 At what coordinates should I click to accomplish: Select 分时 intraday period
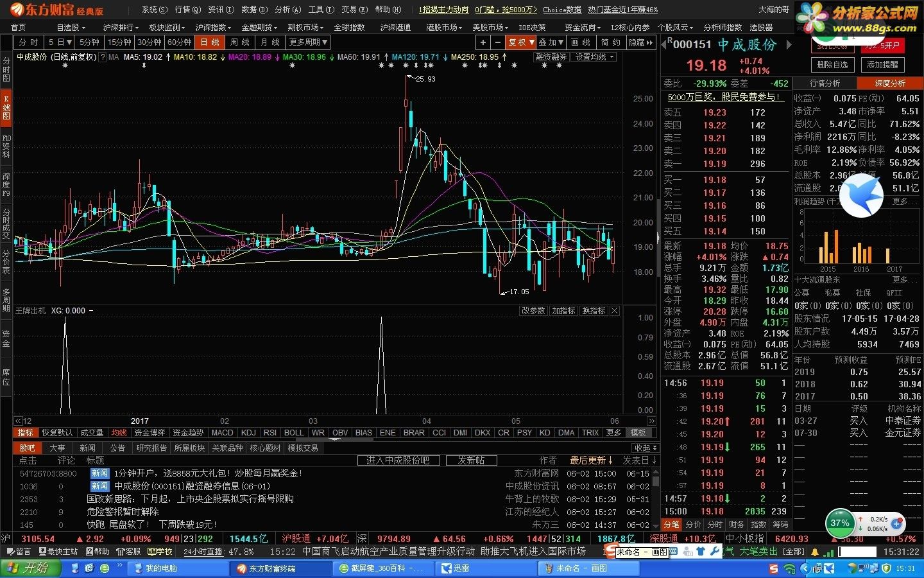(28, 42)
